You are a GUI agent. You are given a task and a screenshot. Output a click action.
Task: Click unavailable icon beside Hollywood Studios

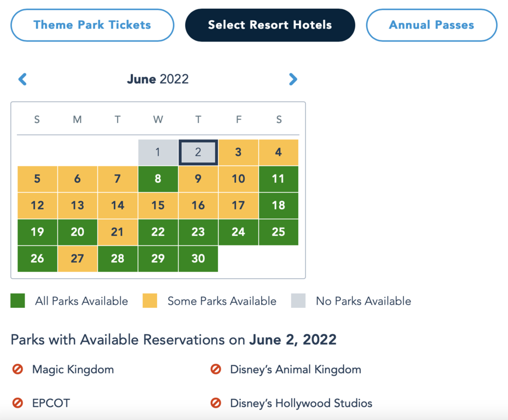click(216, 403)
